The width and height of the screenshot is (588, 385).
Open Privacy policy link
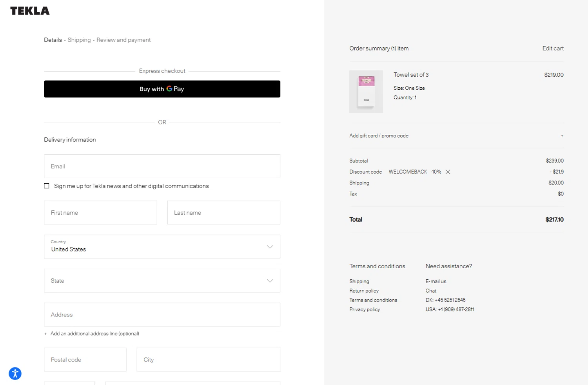pos(365,310)
